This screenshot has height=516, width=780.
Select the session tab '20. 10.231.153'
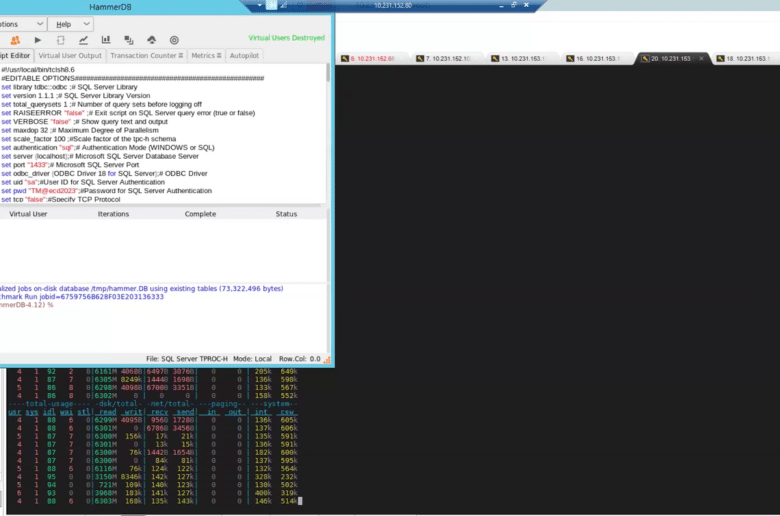tap(671, 59)
